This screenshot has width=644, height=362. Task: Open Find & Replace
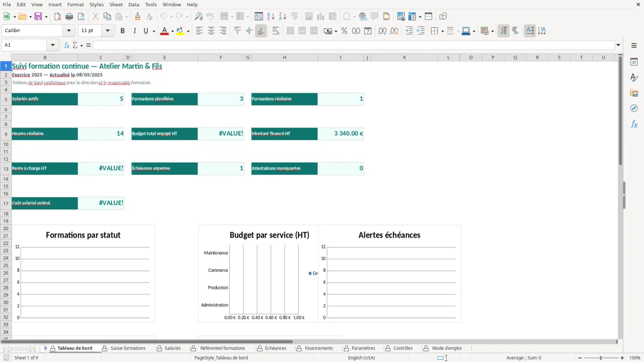[x=199, y=17]
